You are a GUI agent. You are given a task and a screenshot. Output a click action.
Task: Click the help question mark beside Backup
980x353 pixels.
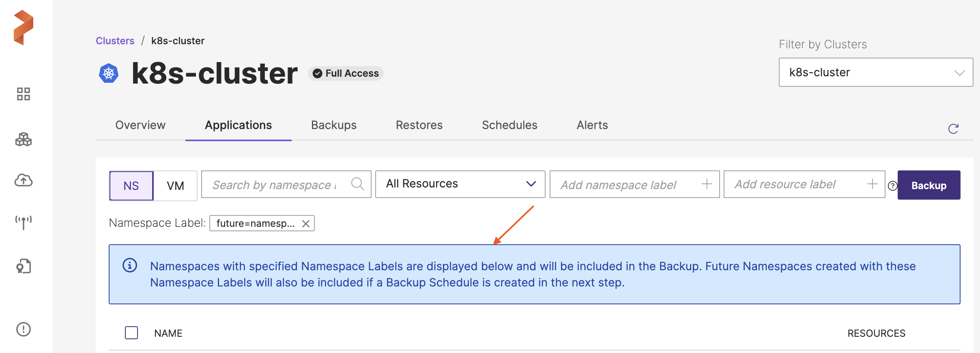tap(892, 186)
